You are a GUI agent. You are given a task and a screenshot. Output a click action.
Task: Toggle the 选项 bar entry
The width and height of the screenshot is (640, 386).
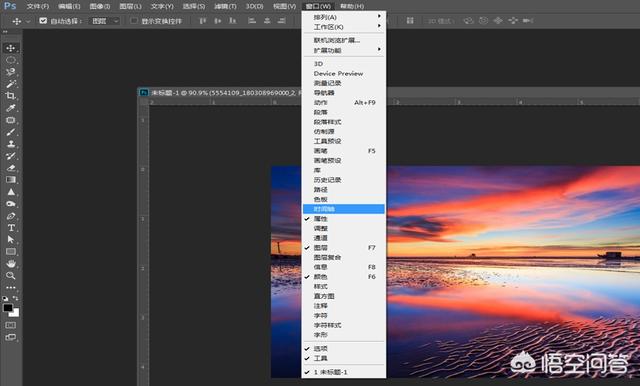(x=344, y=348)
